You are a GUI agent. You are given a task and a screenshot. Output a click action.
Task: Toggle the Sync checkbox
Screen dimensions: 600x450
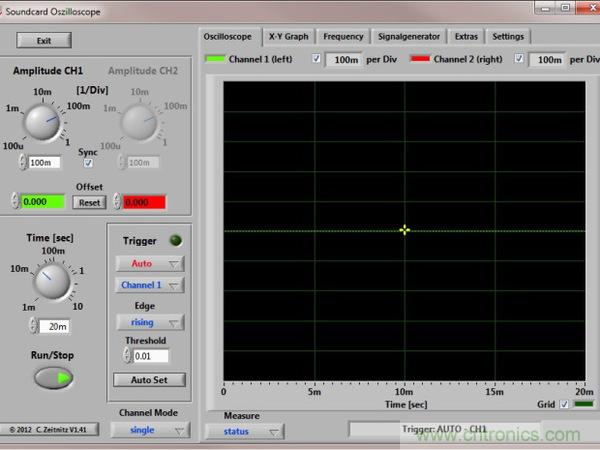[x=88, y=162]
